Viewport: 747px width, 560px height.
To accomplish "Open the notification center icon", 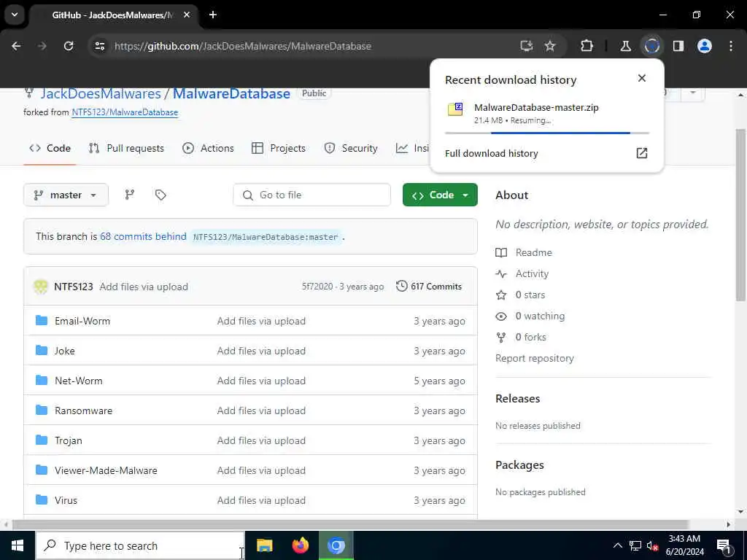I will (x=724, y=545).
